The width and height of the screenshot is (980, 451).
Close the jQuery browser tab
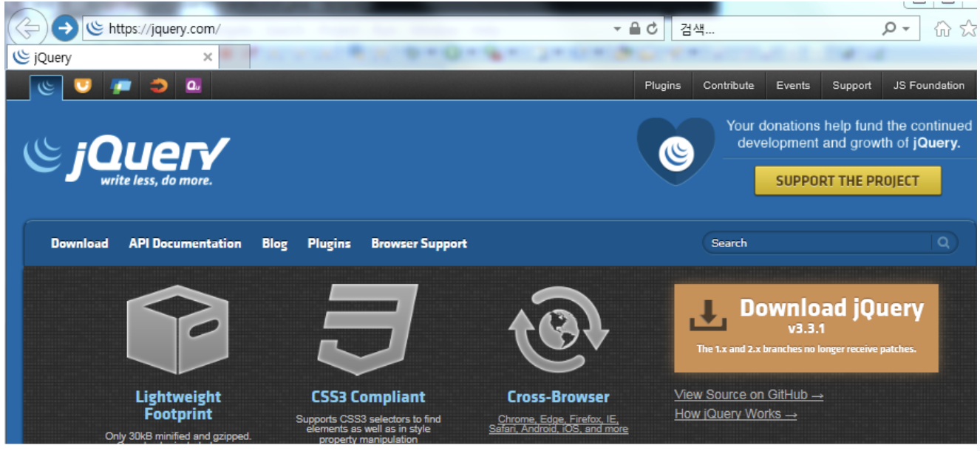(208, 57)
